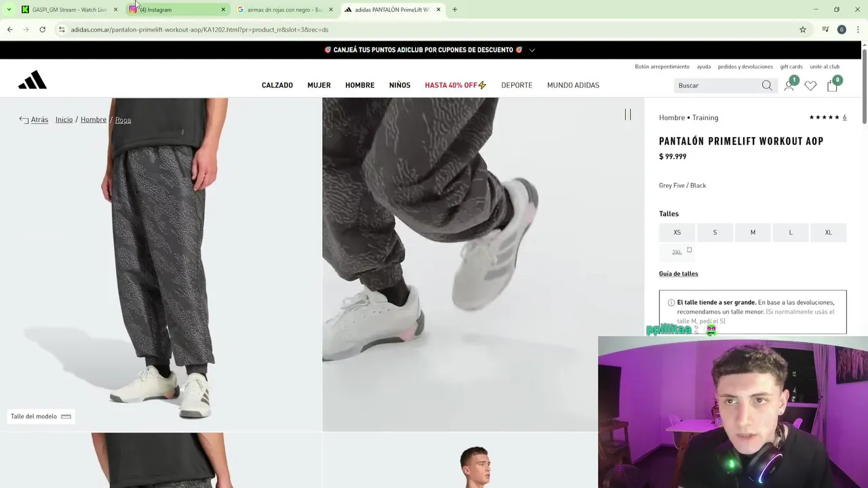Click the size tip info icon

tap(671, 302)
